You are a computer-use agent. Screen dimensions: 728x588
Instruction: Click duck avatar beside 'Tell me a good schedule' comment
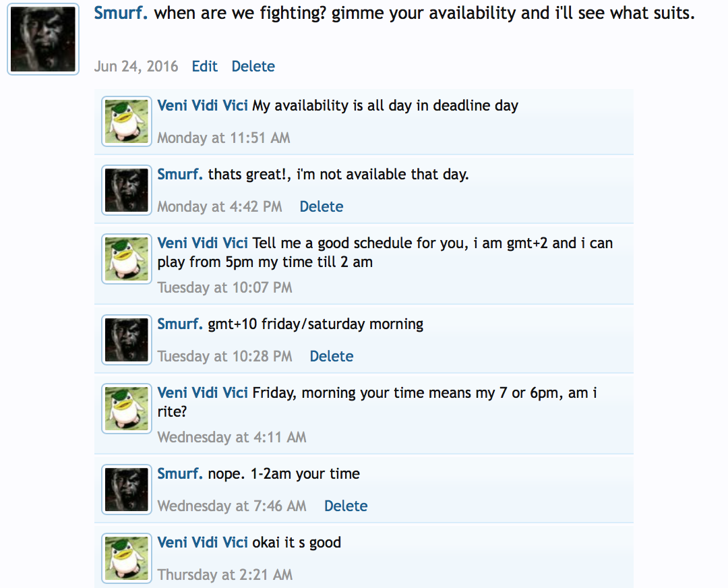tap(127, 258)
